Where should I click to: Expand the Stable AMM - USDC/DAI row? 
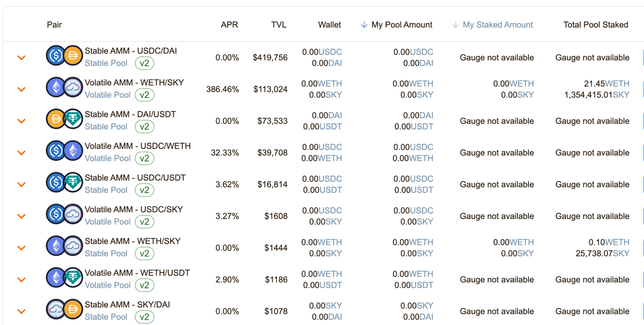click(x=21, y=58)
